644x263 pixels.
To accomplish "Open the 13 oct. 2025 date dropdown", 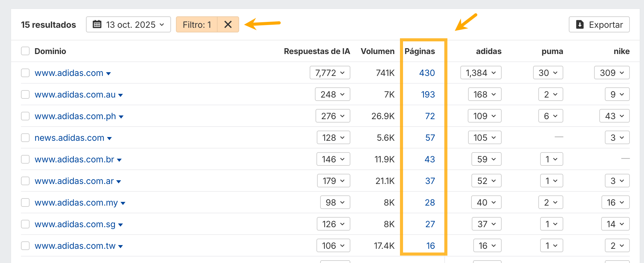I will tap(128, 24).
